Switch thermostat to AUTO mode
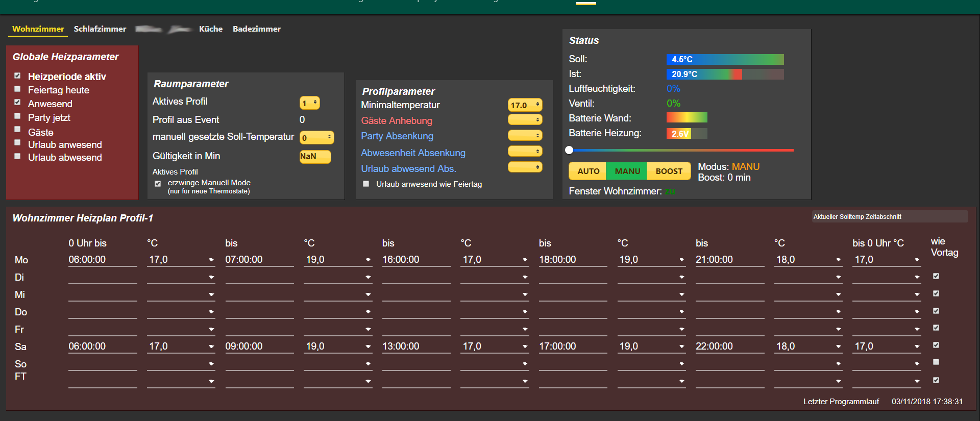The width and height of the screenshot is (980, 421). (588, 171)
